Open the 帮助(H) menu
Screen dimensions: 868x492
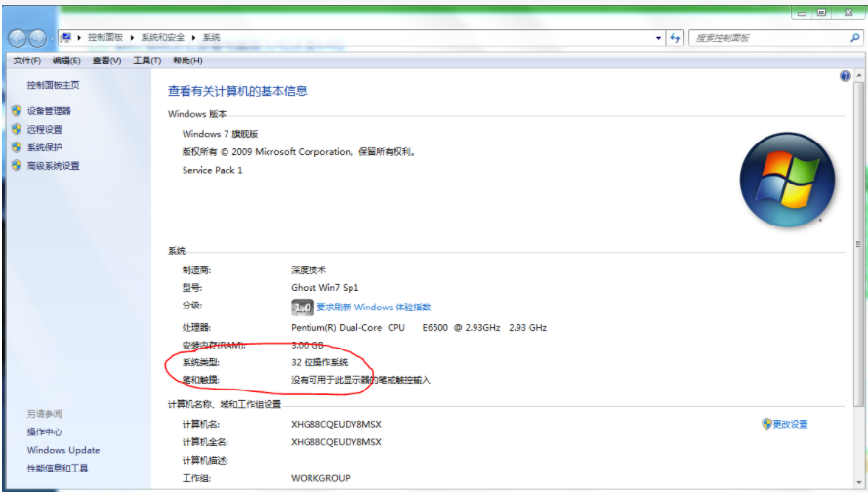coord(187,61)
